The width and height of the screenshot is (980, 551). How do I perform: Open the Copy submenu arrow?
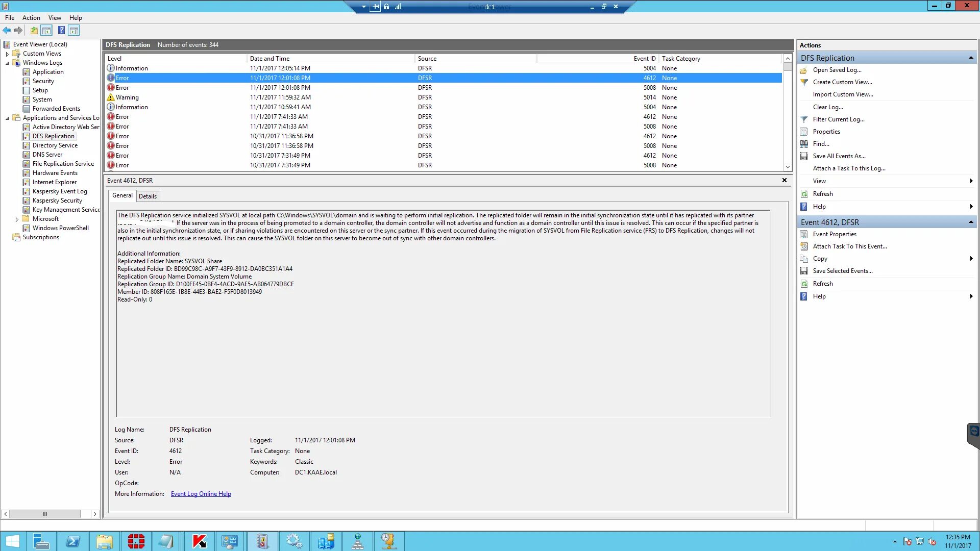[x=971, y=259]
